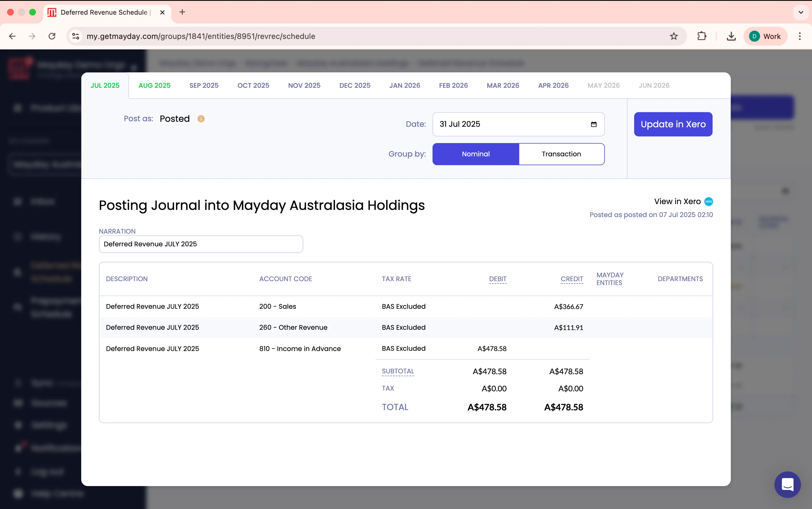Reload the page
The width and height of the screenshot is (812, 509).
click(x=52, y=36)
